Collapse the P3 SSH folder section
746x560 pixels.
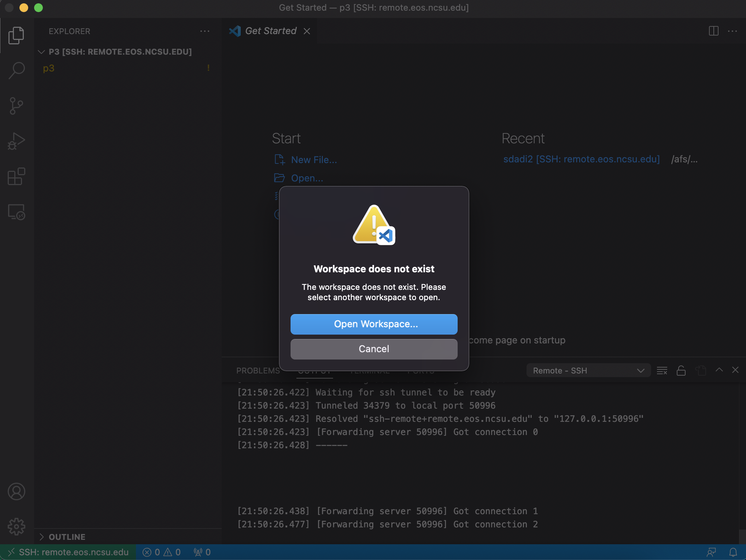point(41,52)
